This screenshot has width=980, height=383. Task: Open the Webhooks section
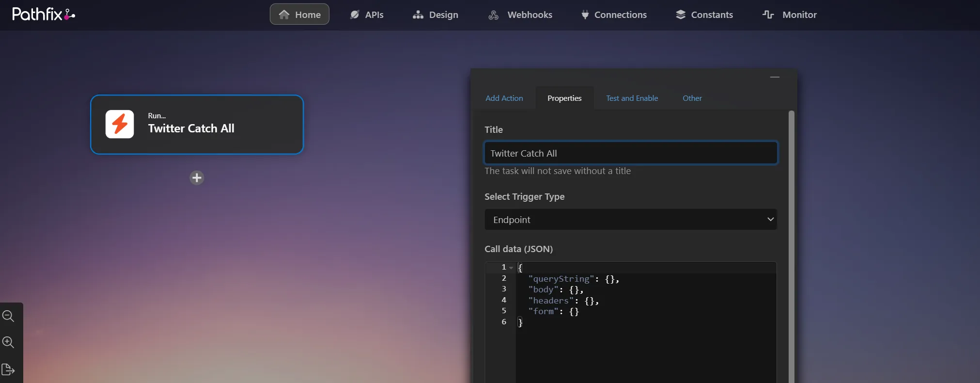520,15
